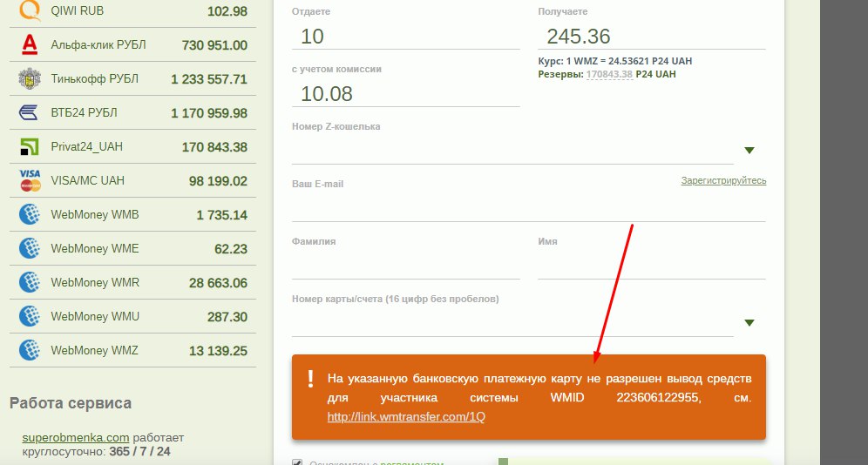The image size is (868, 465).
Task: Click the WebMoney WMR globe icon
Action: pyautogui.click(x=30, y=282)
